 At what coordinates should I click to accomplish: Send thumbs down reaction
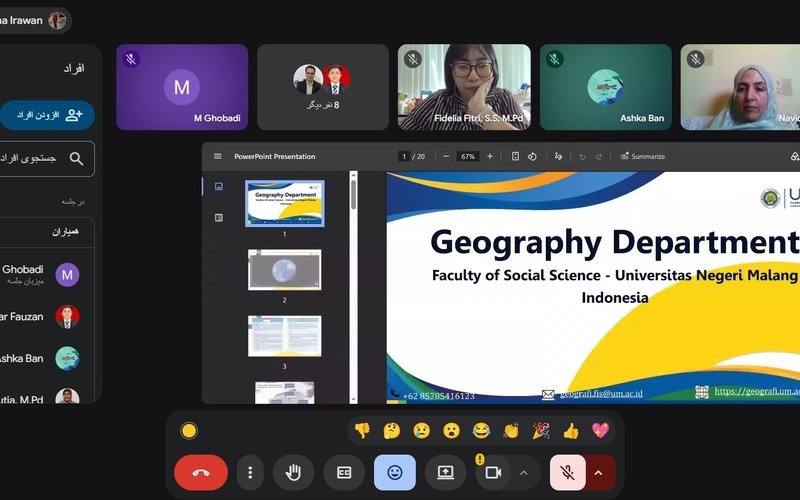coord(362,431)
